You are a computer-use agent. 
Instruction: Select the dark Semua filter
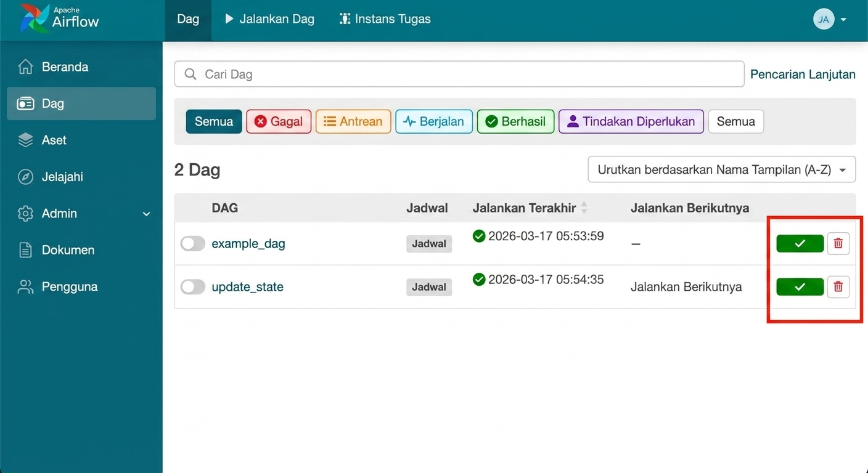[214, 121]
